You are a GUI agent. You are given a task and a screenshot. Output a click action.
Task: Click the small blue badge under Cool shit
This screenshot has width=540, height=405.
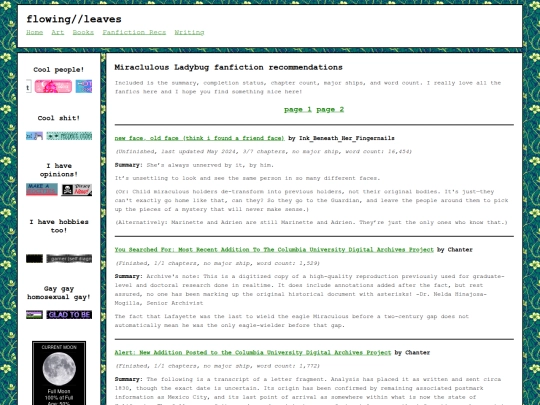pyautogui.click(x=34, y=136)
